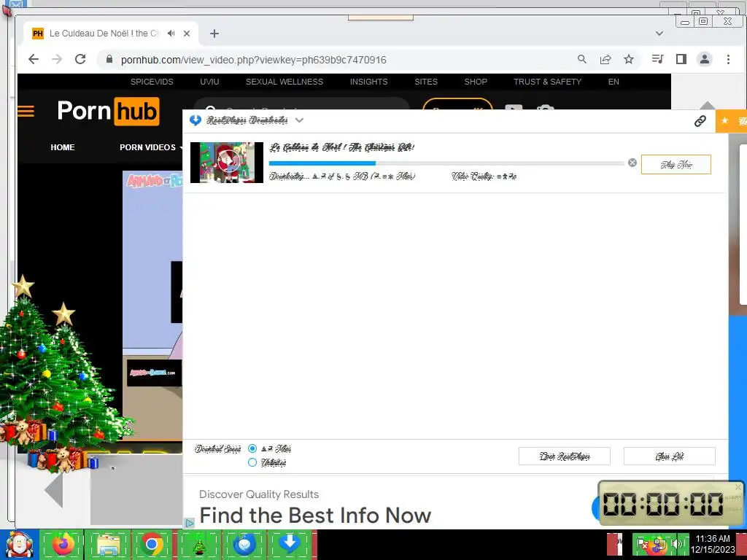Go back with the Chrome back arrow
Image resolution: width=747 pixels, height=560 pixels.
coord(34,60)
